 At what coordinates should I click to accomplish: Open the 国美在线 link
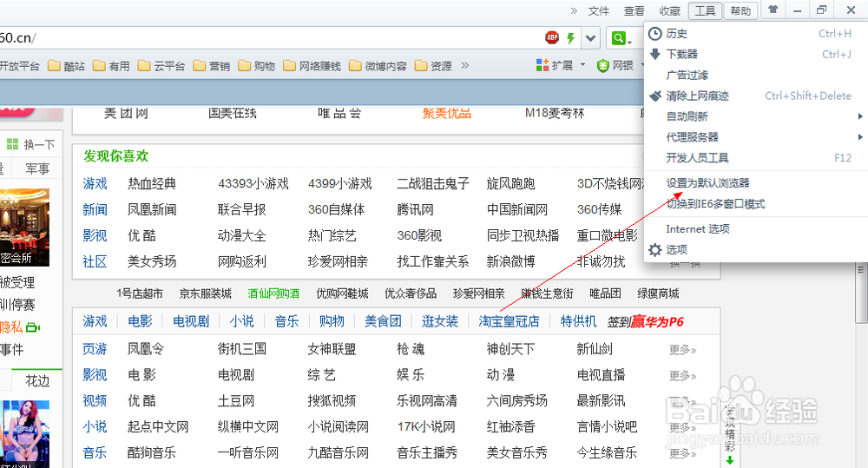point(233,113)
